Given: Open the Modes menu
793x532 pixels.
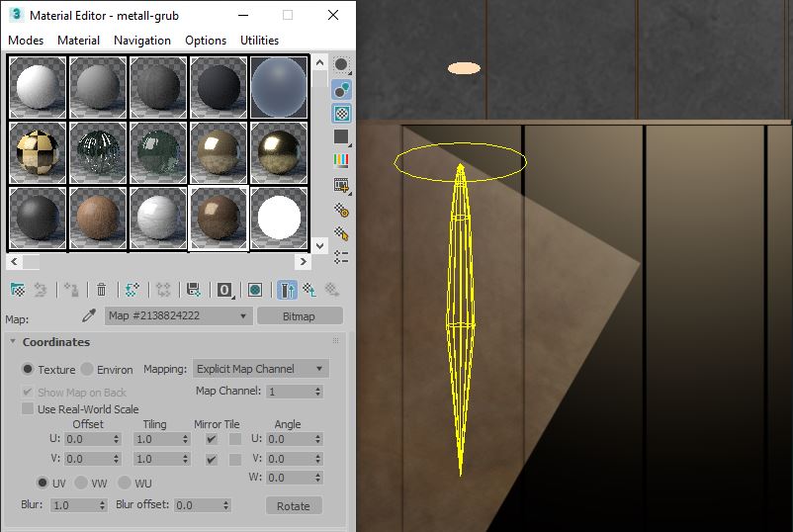Looking at the screenshot, I should [x=26, y=41].
